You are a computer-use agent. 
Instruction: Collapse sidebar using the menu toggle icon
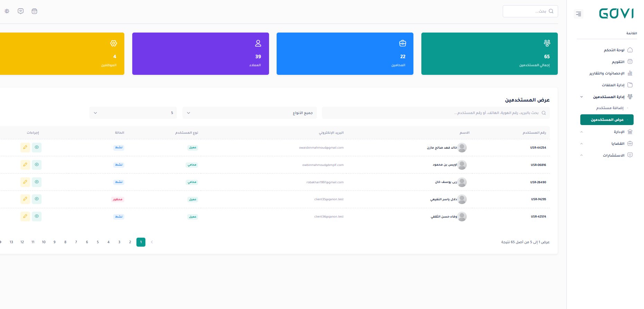click(578, 14)
